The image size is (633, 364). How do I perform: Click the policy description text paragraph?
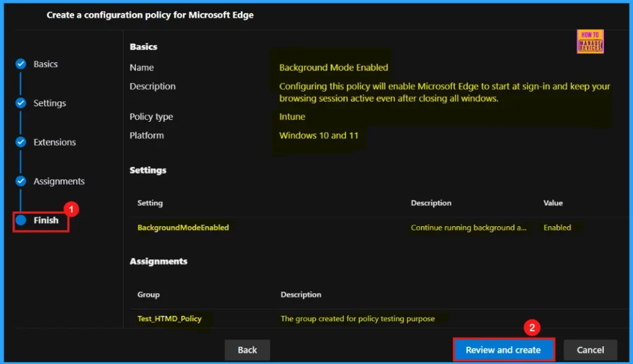click(x=444, y=93)
